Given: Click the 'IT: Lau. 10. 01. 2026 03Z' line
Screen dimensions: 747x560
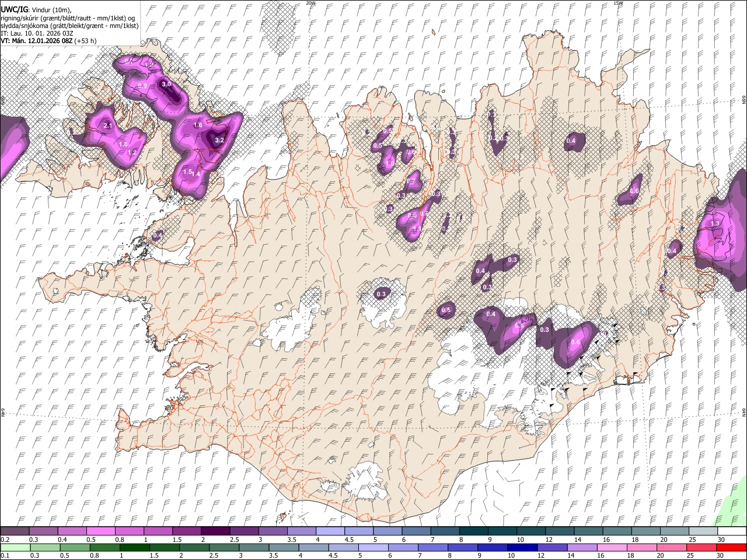Looking at the screenshot, I should [x=37, y=33].
